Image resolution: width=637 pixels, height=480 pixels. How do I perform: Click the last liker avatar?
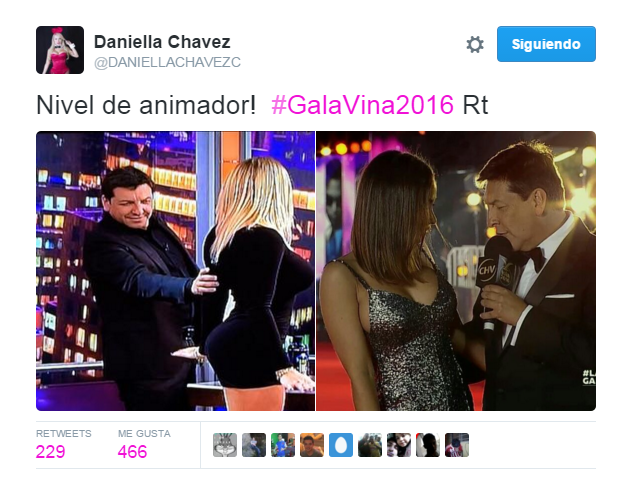pos(457,445)
